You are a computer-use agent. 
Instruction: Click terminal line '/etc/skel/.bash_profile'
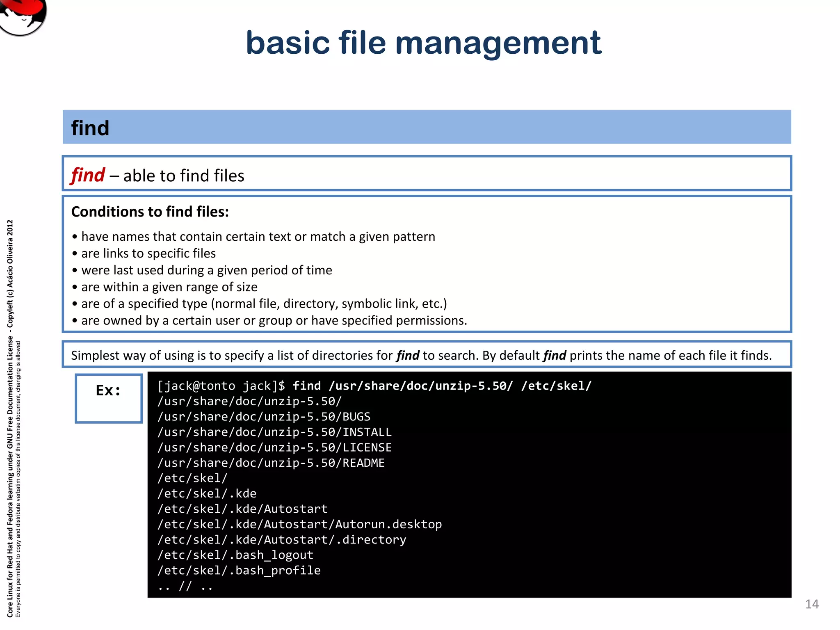pos(239,571)
